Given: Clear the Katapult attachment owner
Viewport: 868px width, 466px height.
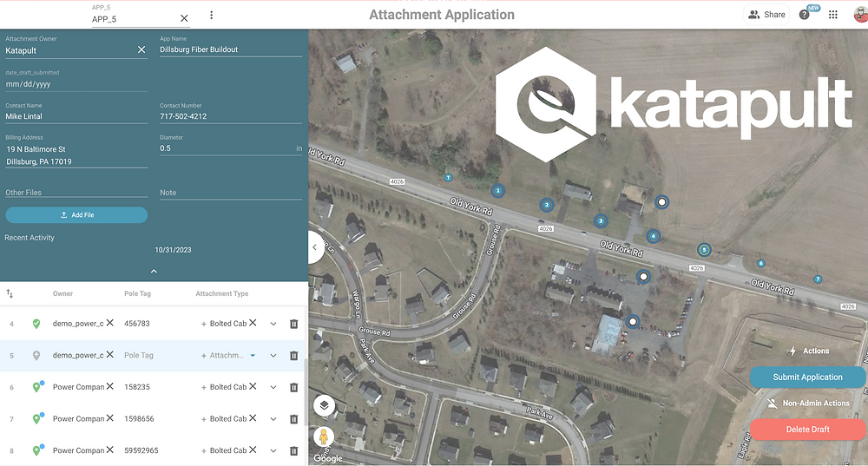Looking at the screenshot, I should (x=141, y=49).
